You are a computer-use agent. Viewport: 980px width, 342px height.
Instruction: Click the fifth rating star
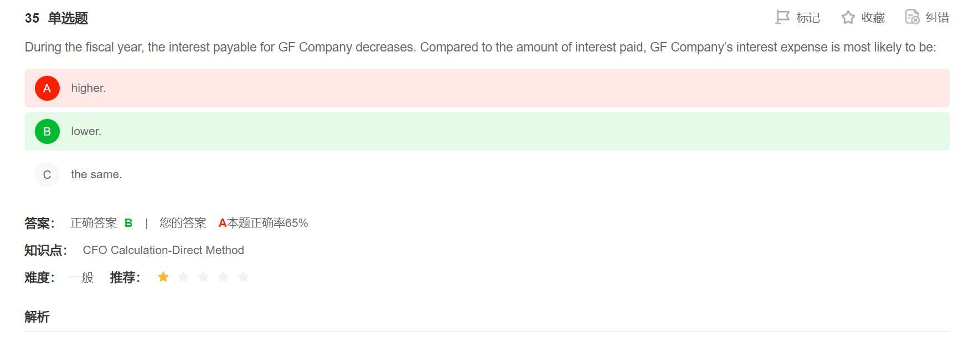243,277
